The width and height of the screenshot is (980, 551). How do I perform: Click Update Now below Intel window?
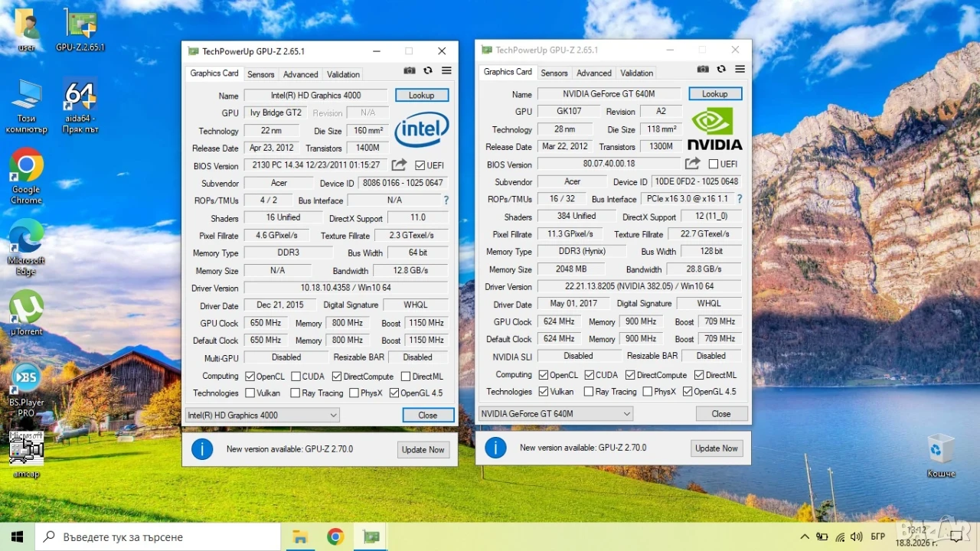click(424, 450)
